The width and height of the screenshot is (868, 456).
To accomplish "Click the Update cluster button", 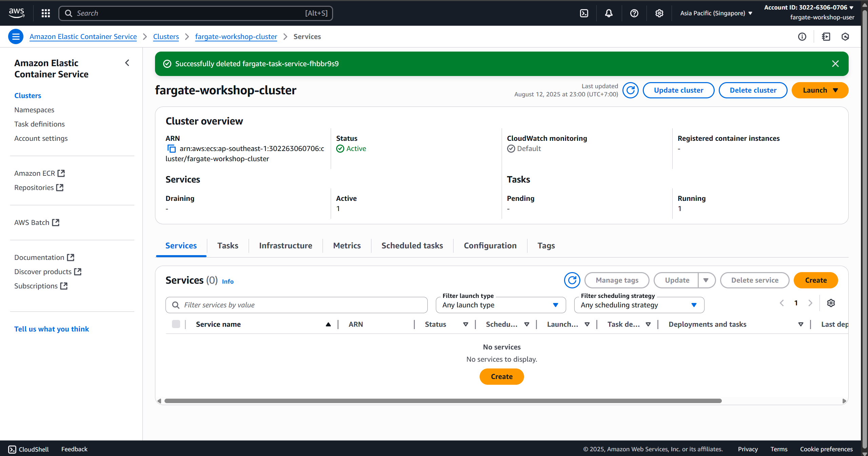I will click(x=678, y=90).
